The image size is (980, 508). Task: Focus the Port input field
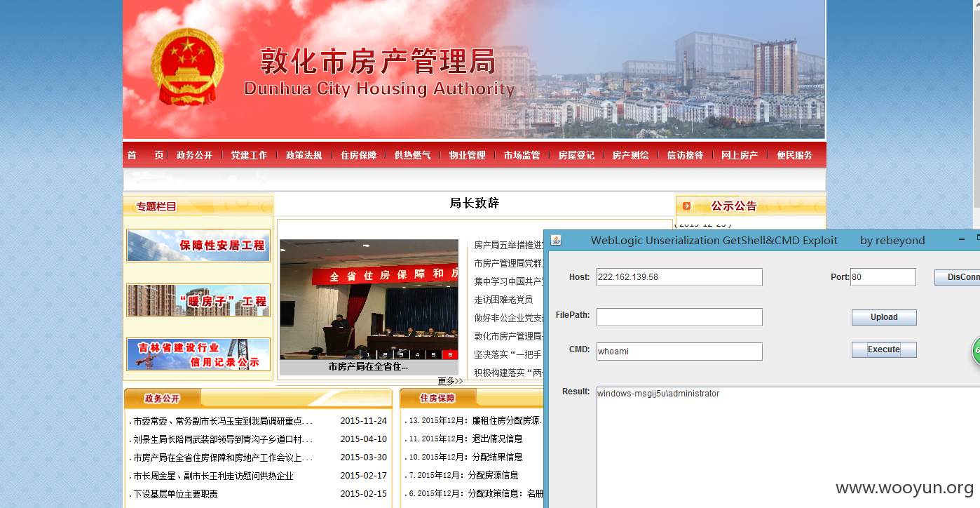(x=883, y=277)
